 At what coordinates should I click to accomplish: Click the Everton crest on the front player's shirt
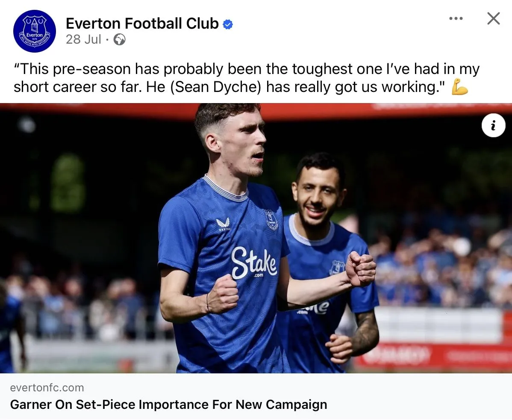pos(271,220)
